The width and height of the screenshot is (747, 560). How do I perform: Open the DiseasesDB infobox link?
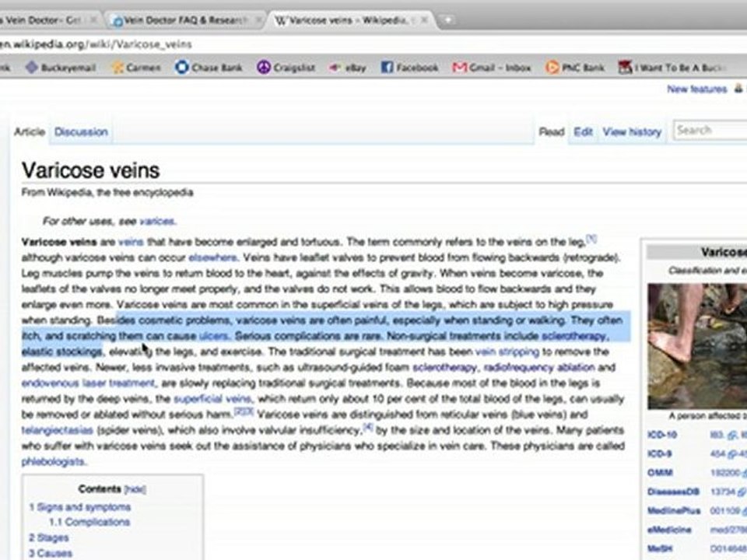point(673,492)
